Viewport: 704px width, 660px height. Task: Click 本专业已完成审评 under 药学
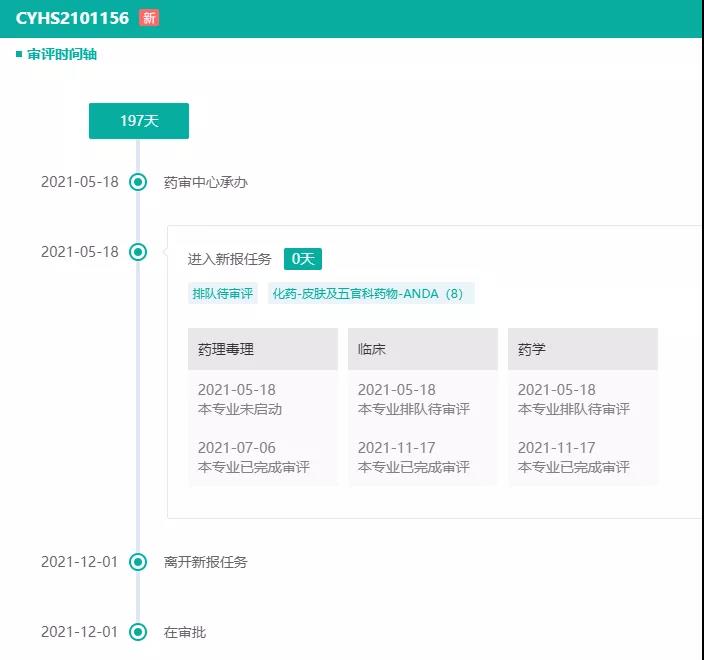[x=573, y=467]
